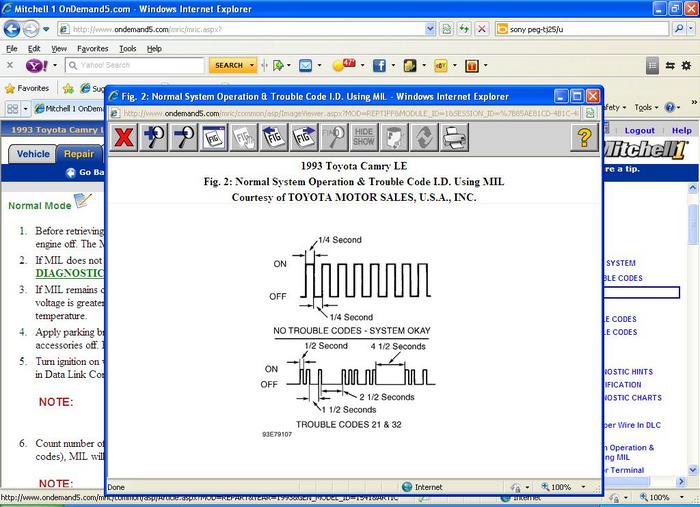Click the Stop loading red X in address bar
The image size is (700, 507).
tap(482, 29)
